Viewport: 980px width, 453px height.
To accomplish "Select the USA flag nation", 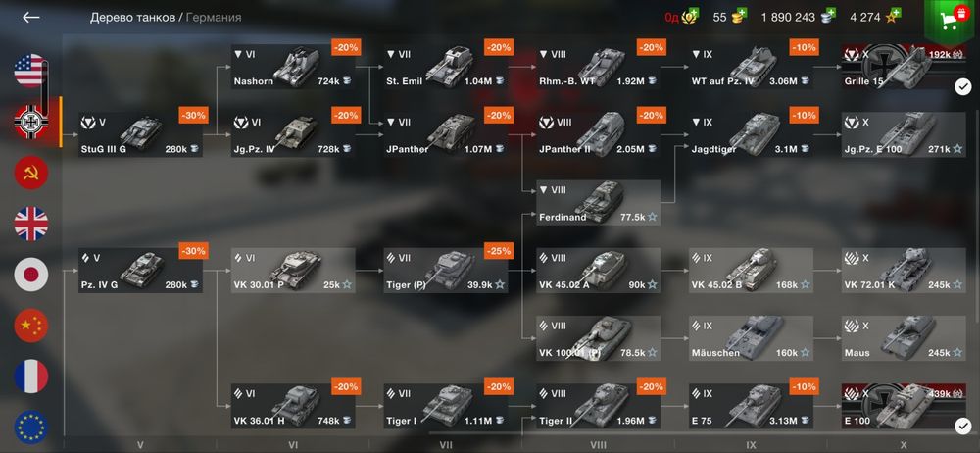I will click(x=30, y=70).
